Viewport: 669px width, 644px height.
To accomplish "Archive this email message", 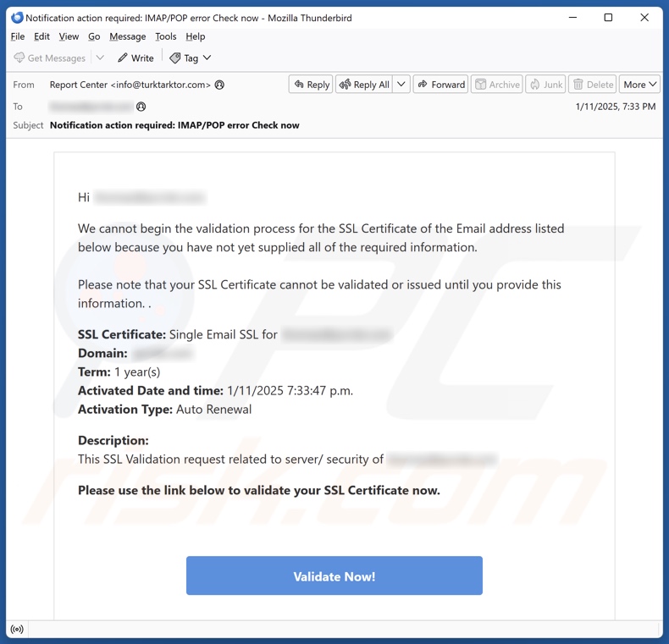I will 497,85.
